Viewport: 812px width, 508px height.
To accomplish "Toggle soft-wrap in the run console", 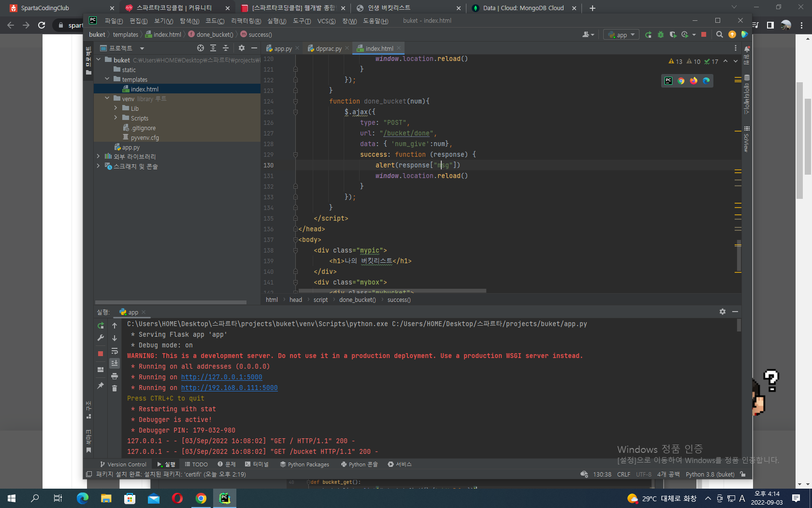I will [x=115, y=351].
